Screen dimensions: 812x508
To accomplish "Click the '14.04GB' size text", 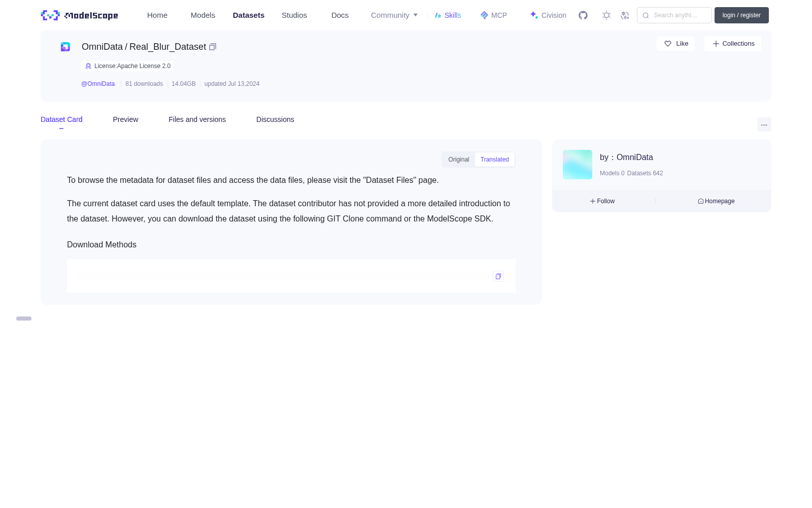I will coord(184,84).
